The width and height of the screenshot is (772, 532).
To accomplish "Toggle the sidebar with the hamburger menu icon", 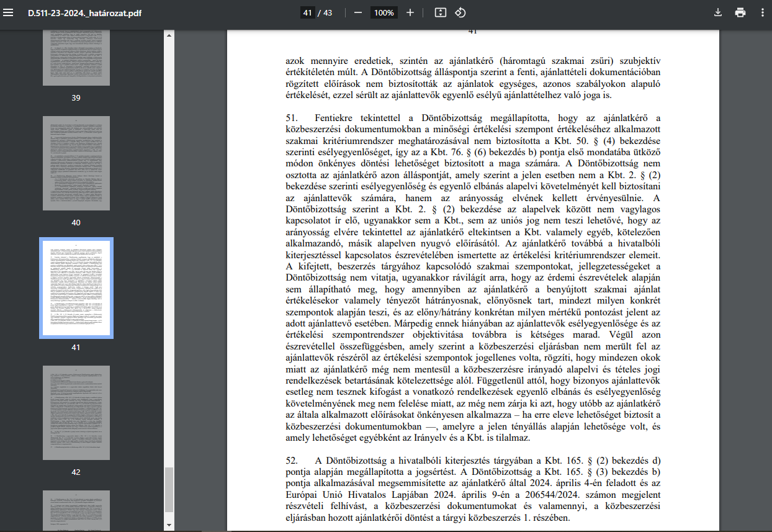I will (x=8, y=12).
